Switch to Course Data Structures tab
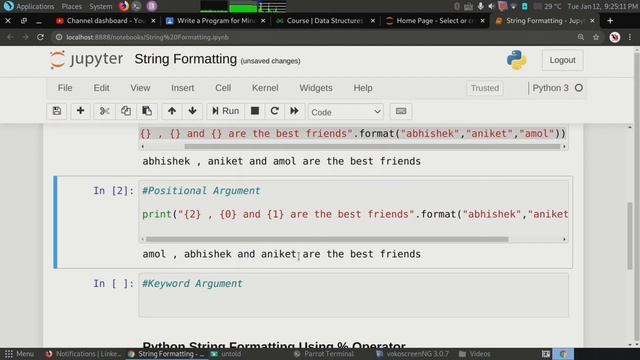The image size is (640, 360). [x=324, y=20]
